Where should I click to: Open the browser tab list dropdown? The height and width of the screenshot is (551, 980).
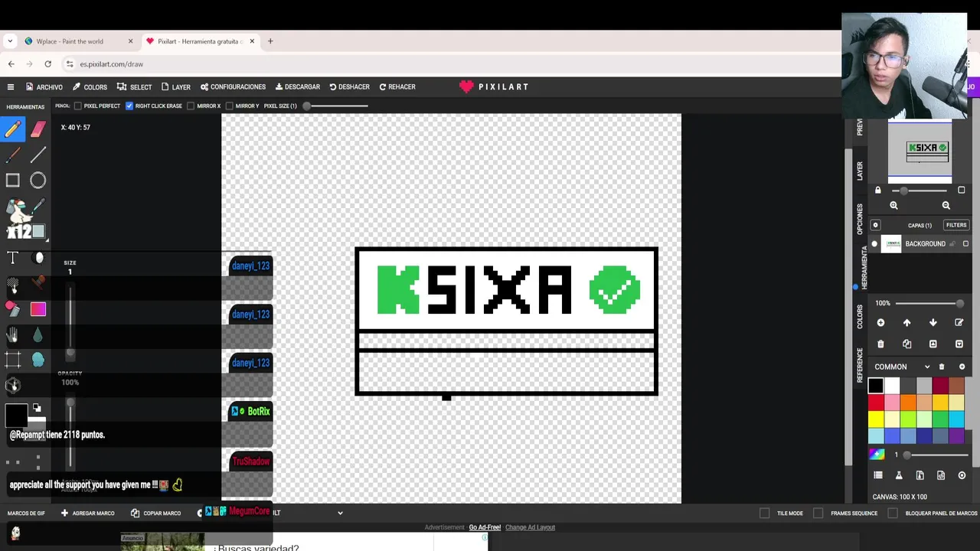click(10, 41)
